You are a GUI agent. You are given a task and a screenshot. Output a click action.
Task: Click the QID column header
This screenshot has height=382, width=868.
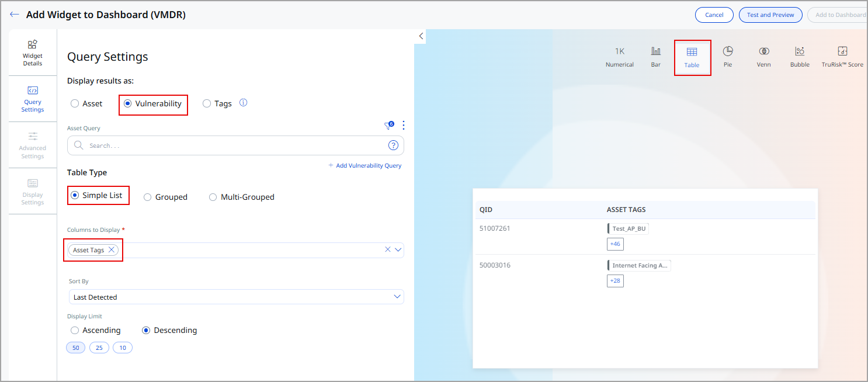click(486, 210)
